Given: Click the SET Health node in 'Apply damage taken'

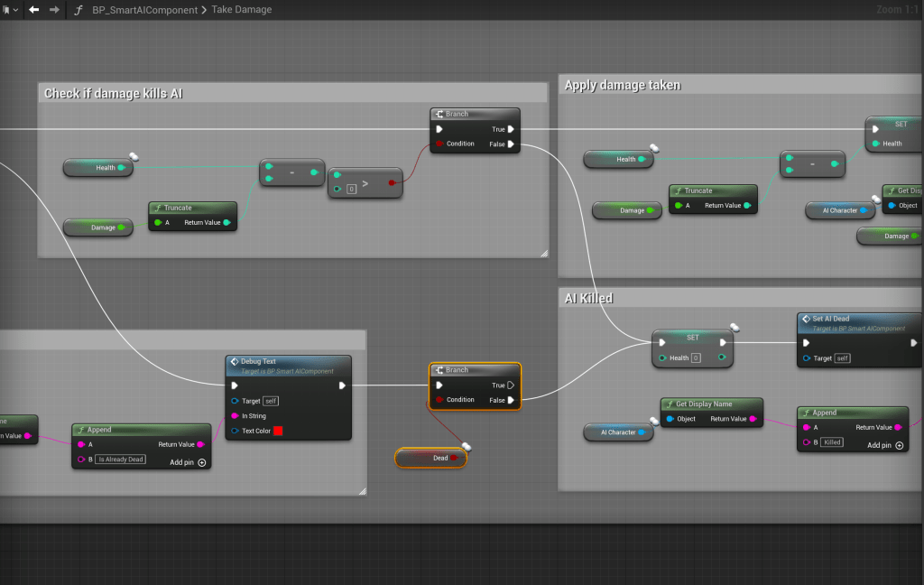Looking at the screenshot, I should point(894,134).
